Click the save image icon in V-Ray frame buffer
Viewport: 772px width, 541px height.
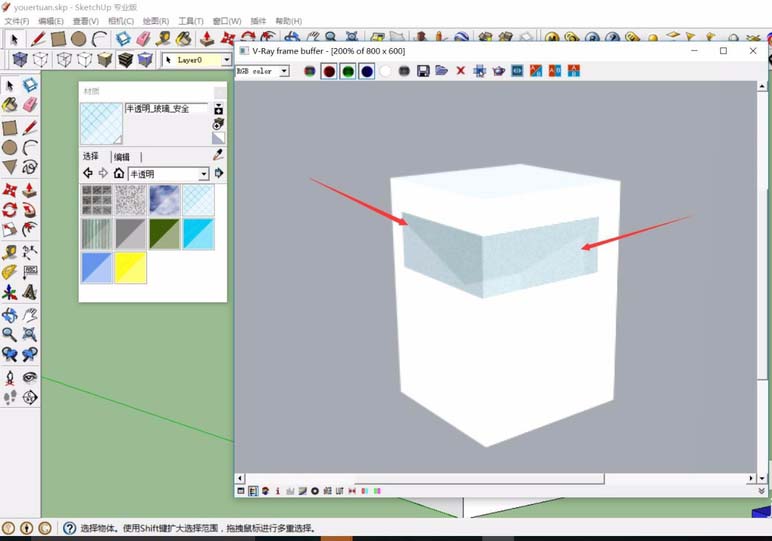(423, 71)
